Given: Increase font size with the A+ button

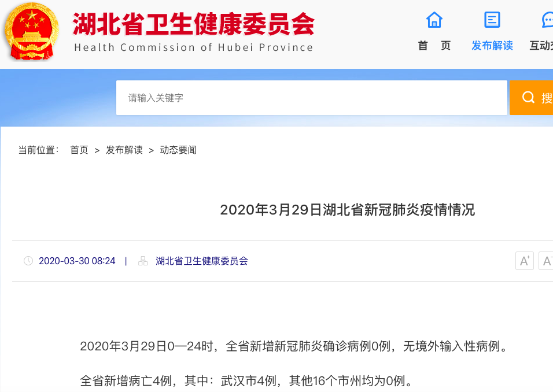Looking at the screenshot, I should [x=525, y=261].
